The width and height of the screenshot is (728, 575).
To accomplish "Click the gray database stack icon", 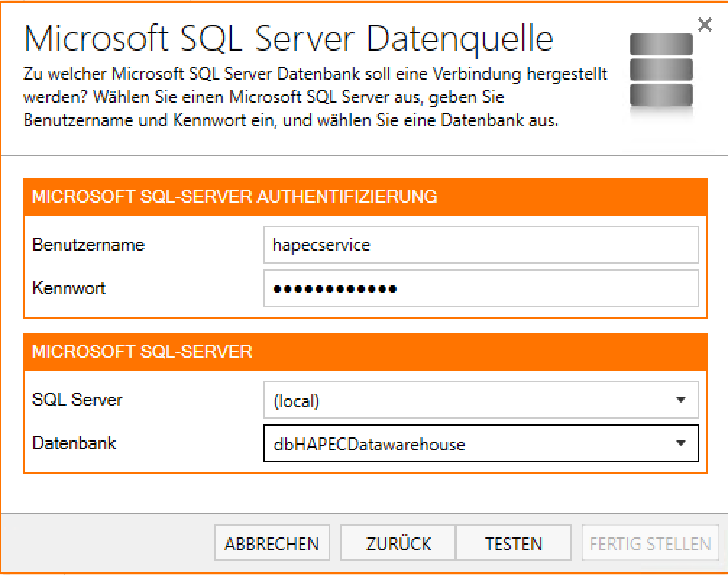I will 661,70.
